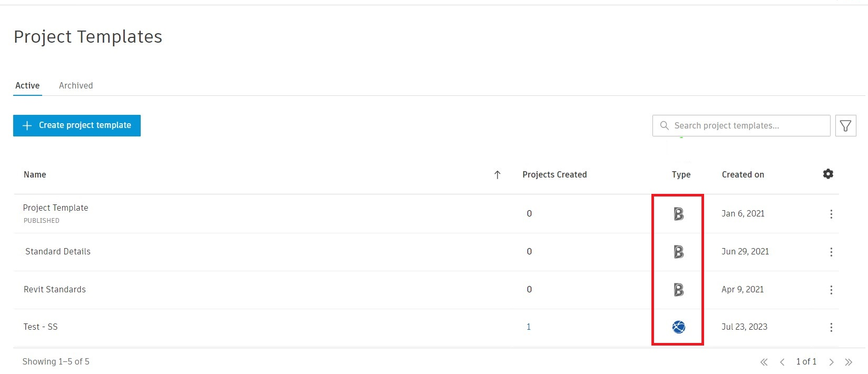Jump to the last page arrow
This screenshot has height=374, width=868.
pyautogui.click(x=849, y=362)
